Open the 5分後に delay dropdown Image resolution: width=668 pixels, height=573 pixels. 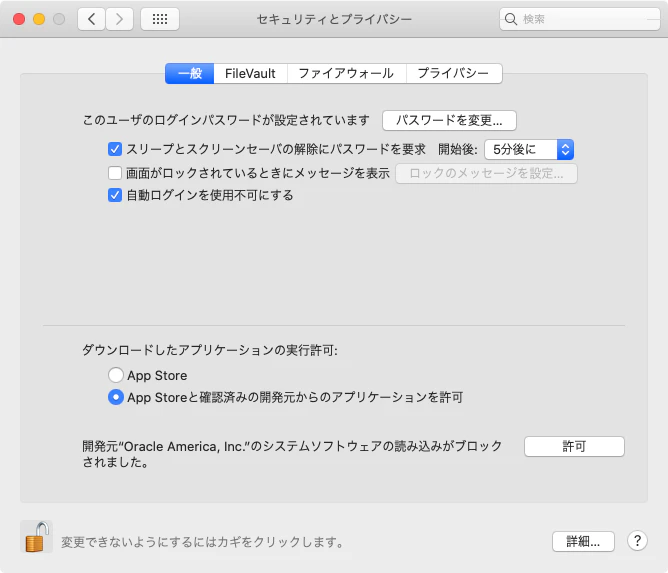[x=529, y=150]
